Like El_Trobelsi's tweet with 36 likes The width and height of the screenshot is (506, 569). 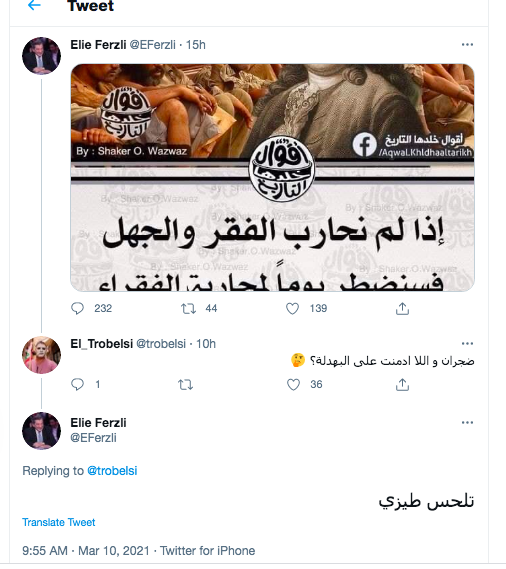coord(293,385)
